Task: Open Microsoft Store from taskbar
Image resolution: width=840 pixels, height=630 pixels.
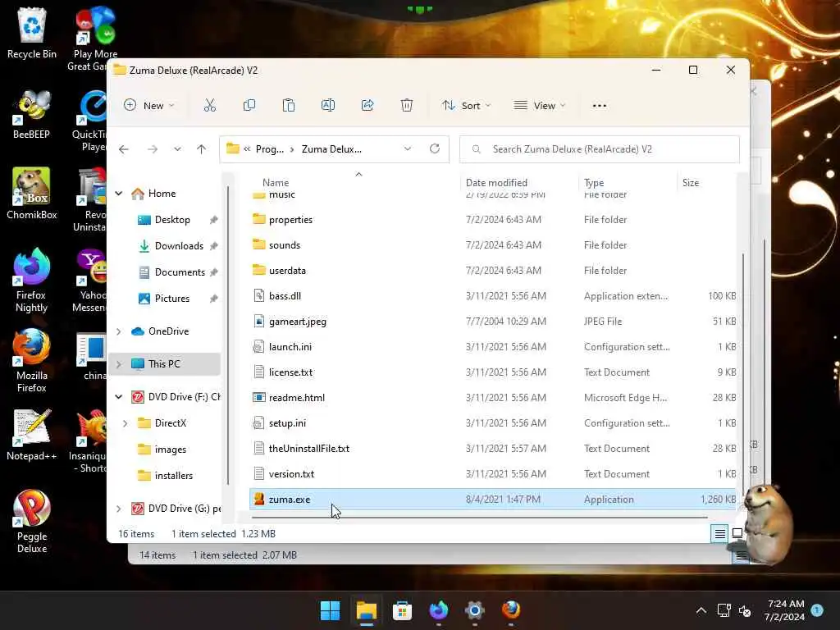Action: (x=402, y=610)
